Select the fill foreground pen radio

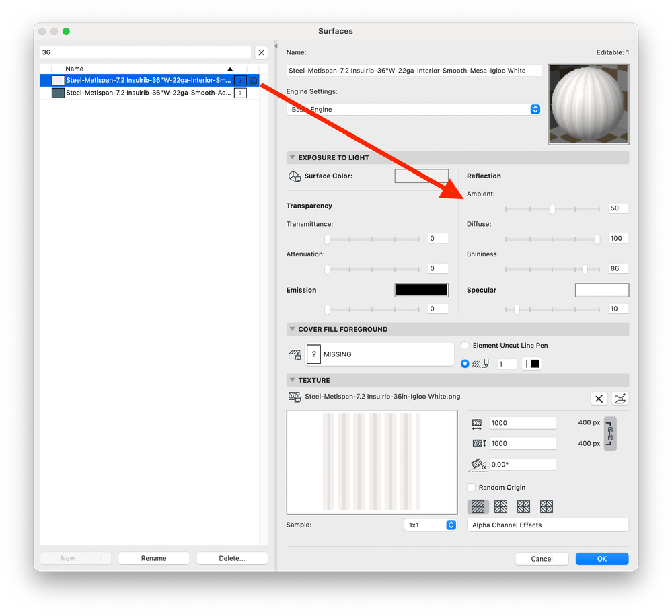[465, 364]
